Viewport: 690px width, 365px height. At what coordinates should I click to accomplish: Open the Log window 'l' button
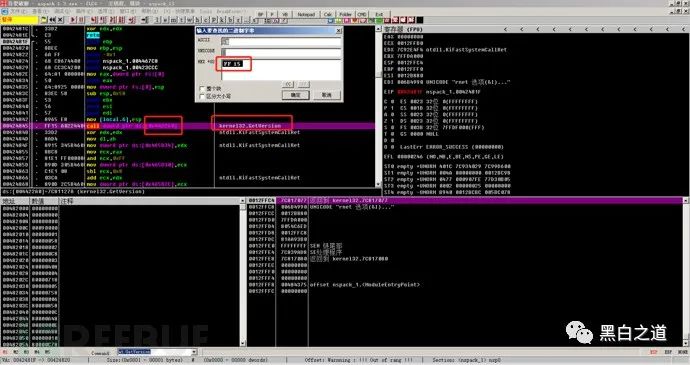[x=157, y=20]
